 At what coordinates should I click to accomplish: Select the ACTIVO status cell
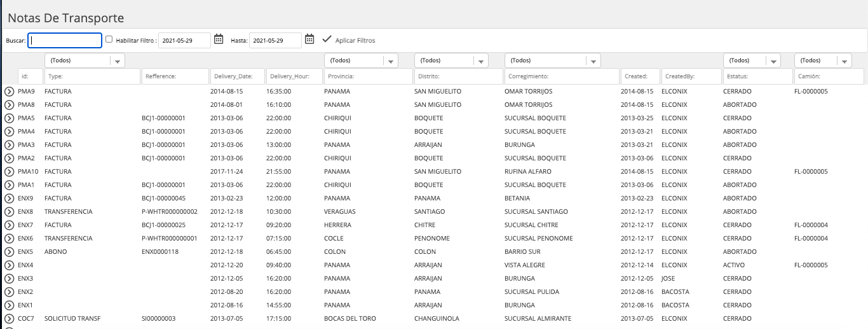click(734, 265)
